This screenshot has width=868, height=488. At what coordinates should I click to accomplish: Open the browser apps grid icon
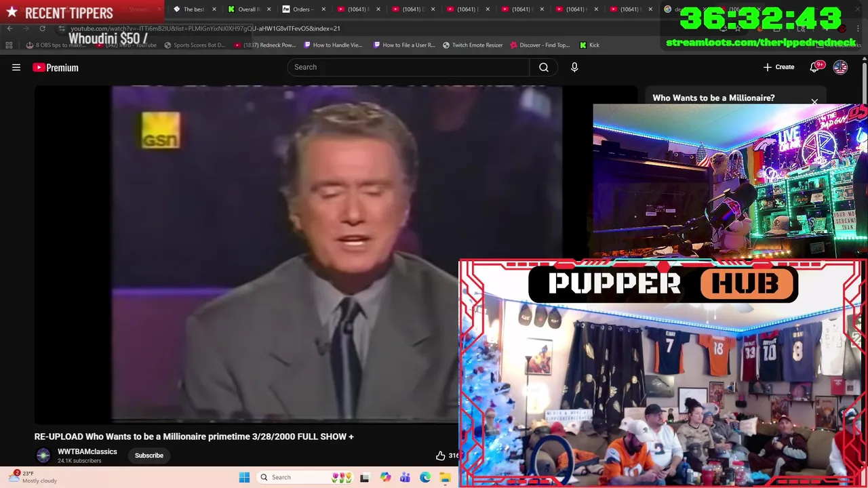point(9,45)
